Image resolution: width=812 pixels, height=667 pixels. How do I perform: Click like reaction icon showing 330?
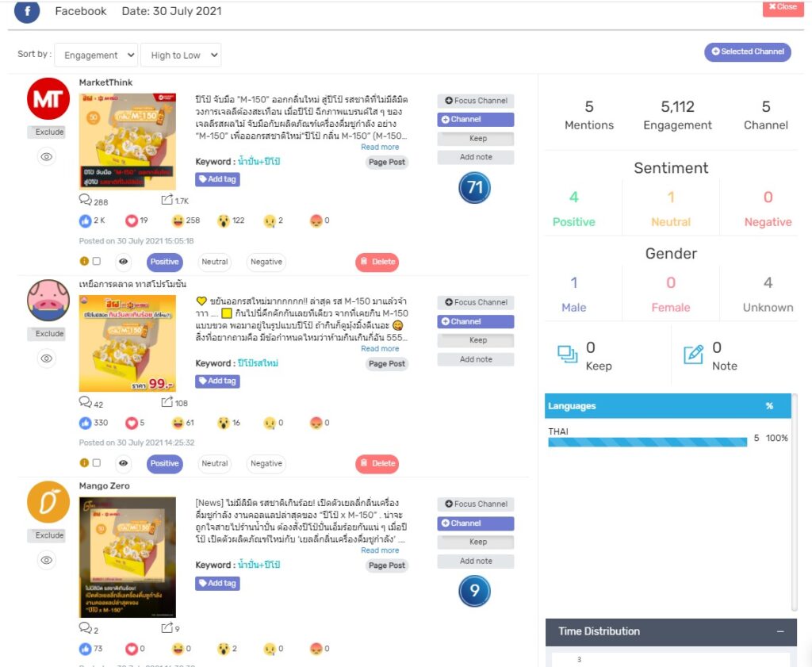coord(85,423)
